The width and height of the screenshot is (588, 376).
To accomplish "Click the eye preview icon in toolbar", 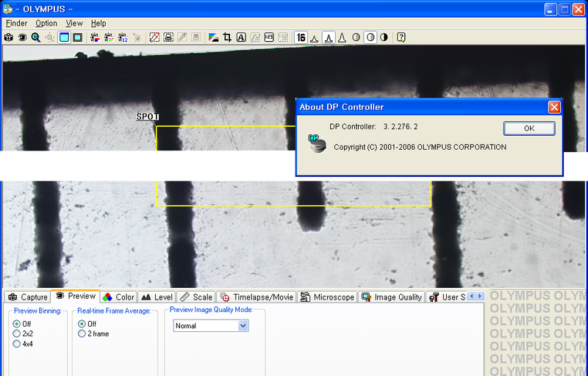I will click(x=23, y=37).
